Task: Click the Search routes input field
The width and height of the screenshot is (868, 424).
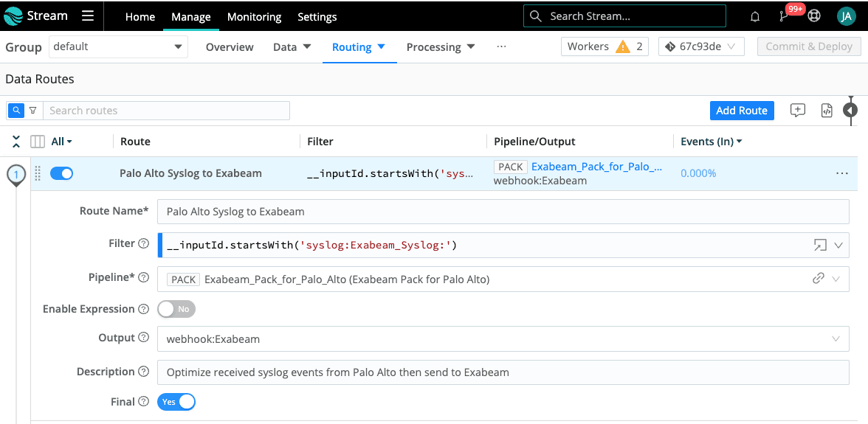Action: click(166, 111)
